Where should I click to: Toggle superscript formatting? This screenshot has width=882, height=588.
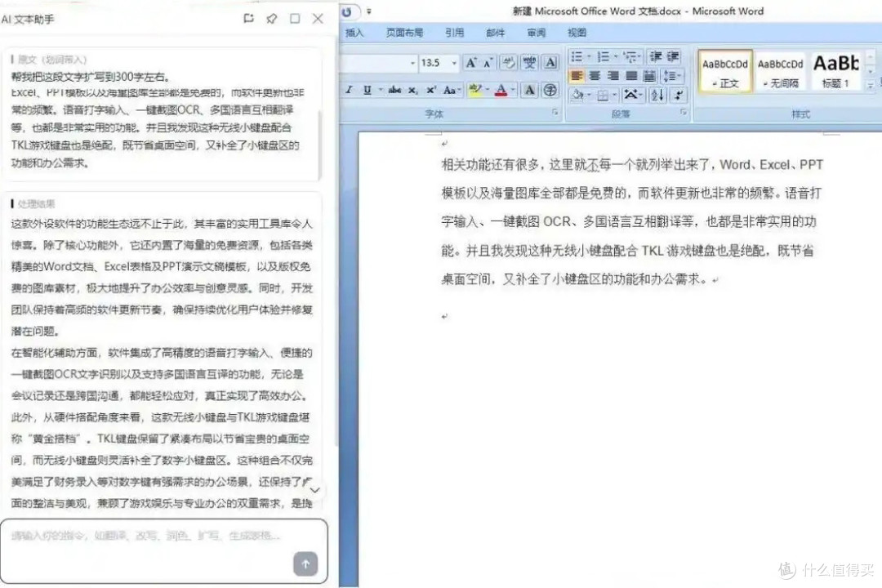(x=431, y=90)
